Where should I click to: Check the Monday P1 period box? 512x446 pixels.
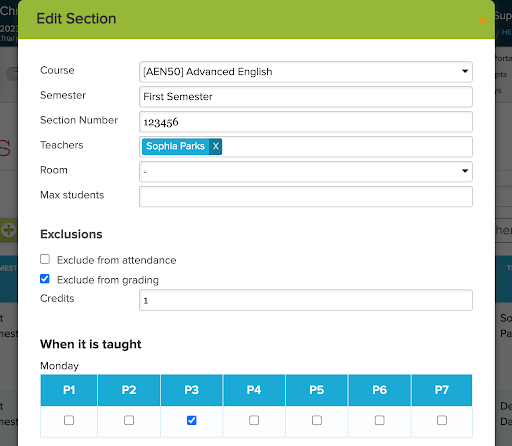pyautogui.click(x=69, y=420)
